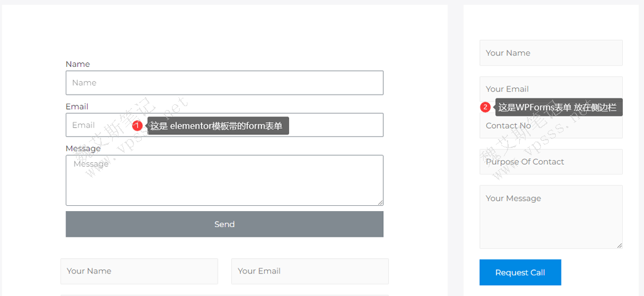
Task: Click the dark tooltip mentioning elementor form
Action: click(x=218, y=125)
